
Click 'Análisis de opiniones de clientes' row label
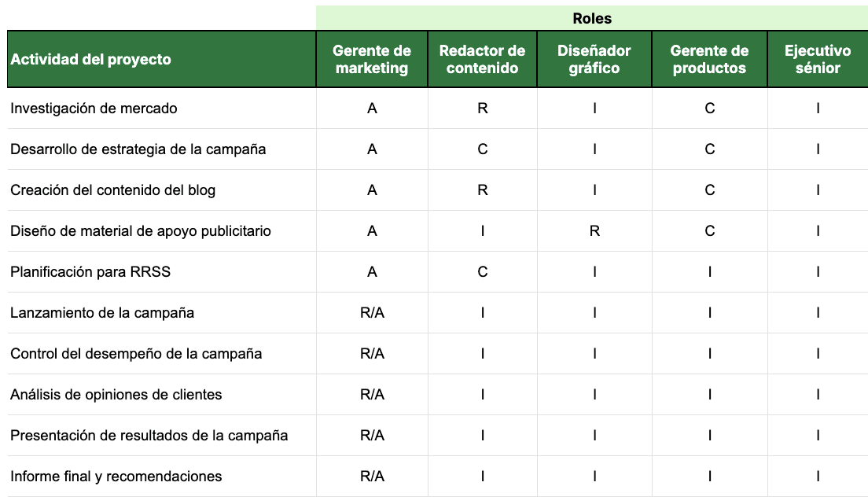pos(116,395)
